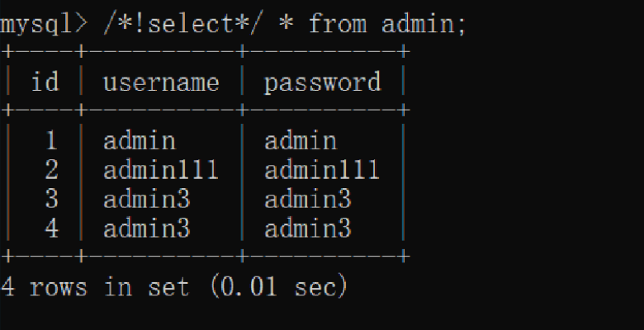Click username 'admin3' in third row

pyautogui.click(x=146, y=199)
